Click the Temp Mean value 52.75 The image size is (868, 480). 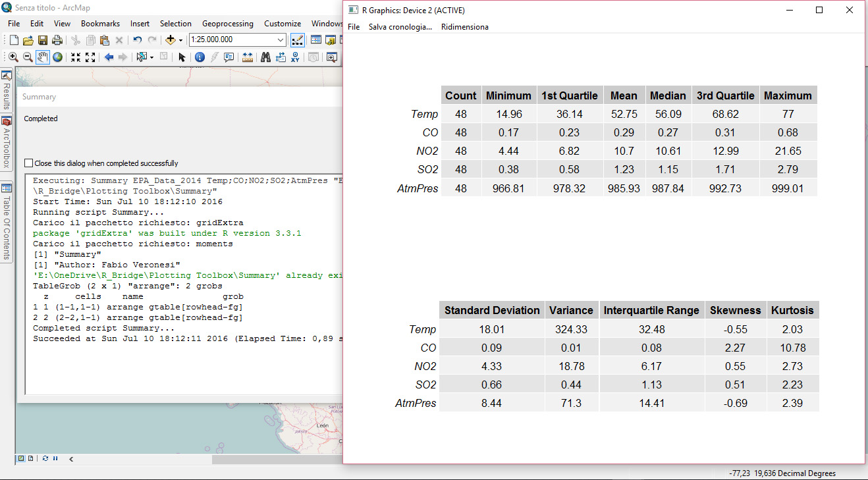[623, 114]
